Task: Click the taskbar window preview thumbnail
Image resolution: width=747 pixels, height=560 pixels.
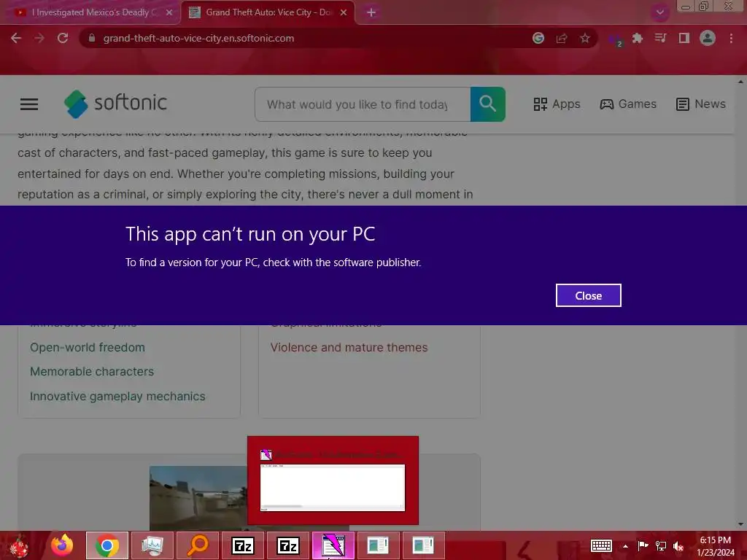Action: click(333, 487)
